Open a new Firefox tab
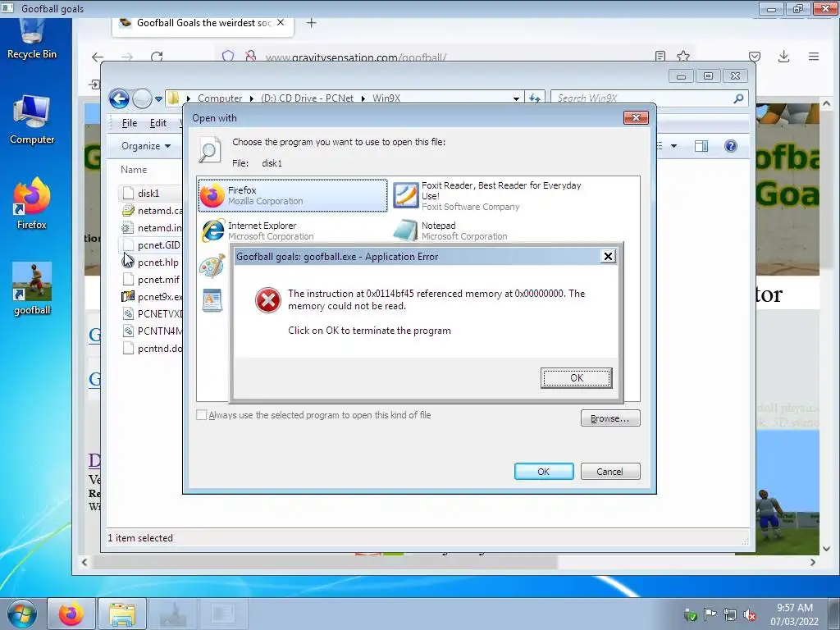Image resolution: width=840 pixels, height=630 pixels. [311, 22]
